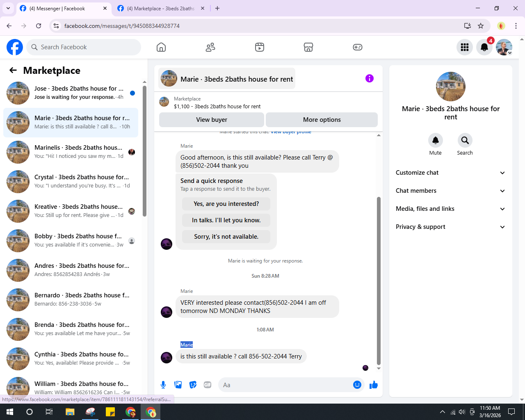Search in conversation magnifier icon
The image size is (525, 420).
[465, 140]
